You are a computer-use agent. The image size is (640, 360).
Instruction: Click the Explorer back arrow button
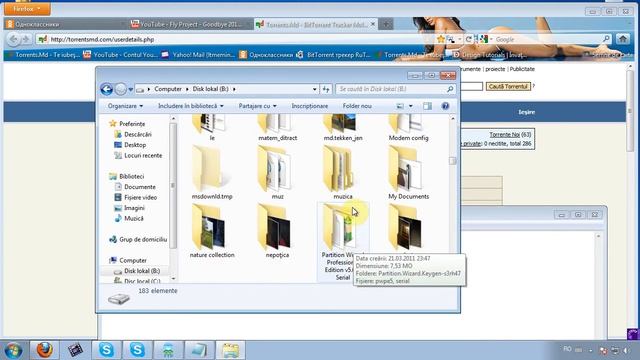pos(107,89)
